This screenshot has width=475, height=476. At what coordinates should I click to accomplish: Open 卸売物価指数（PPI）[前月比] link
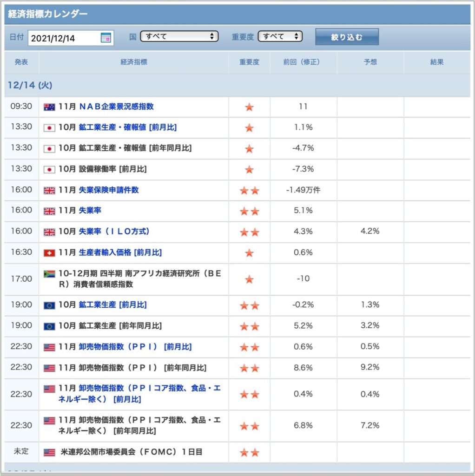(135, 347)
